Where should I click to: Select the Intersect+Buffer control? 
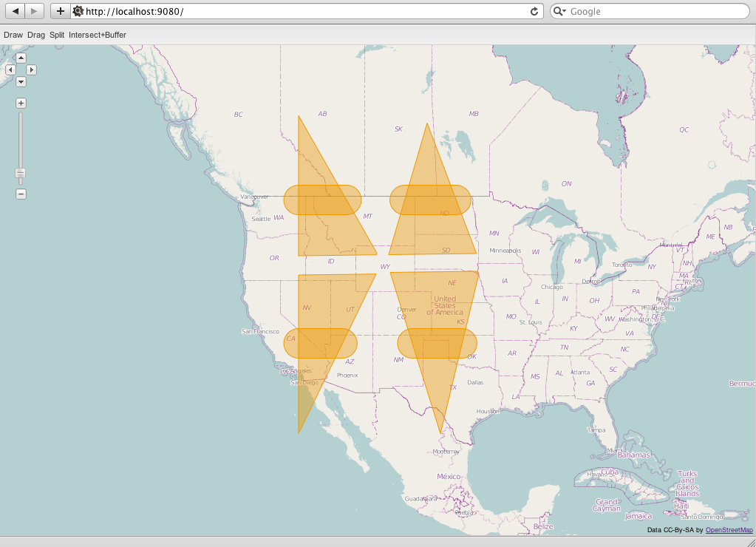pyautogui.click(x=98, y=35)
